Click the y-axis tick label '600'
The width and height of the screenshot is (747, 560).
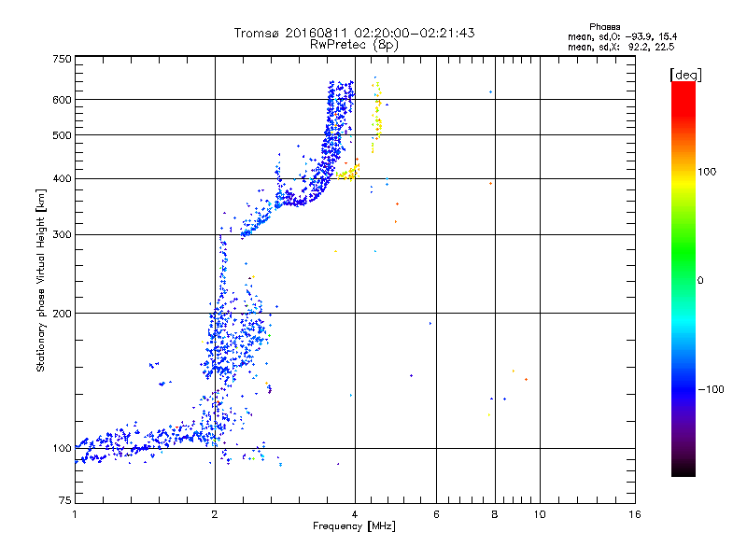pos(62,100)
